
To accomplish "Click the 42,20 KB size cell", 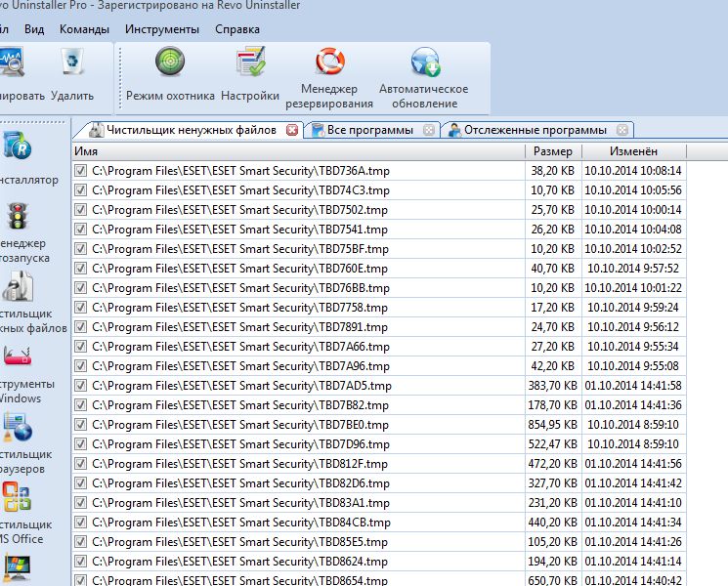I will [x=552, y=366].
